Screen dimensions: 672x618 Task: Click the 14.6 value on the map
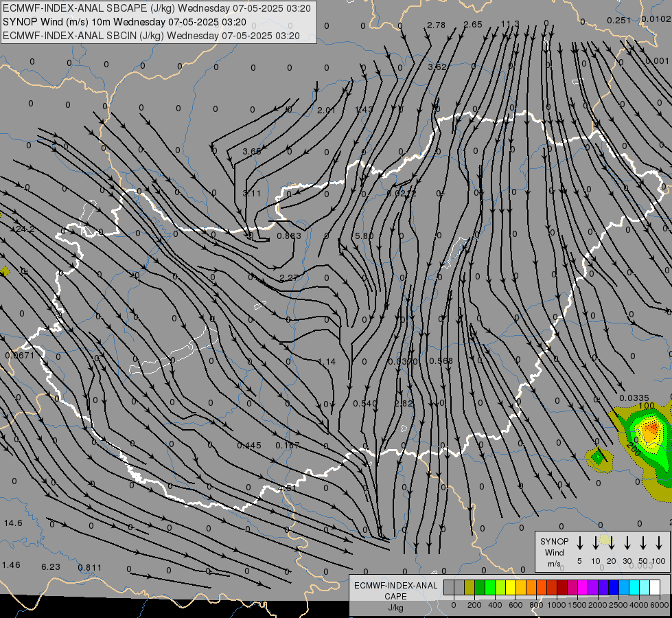click(x=13, y=523)
